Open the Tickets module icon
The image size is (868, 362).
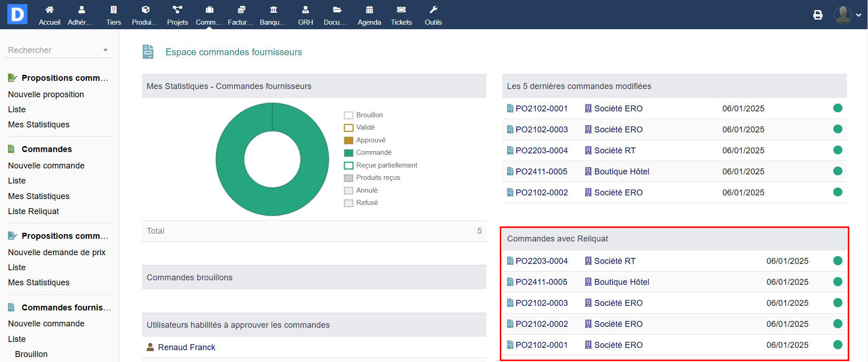click(401, 10)
